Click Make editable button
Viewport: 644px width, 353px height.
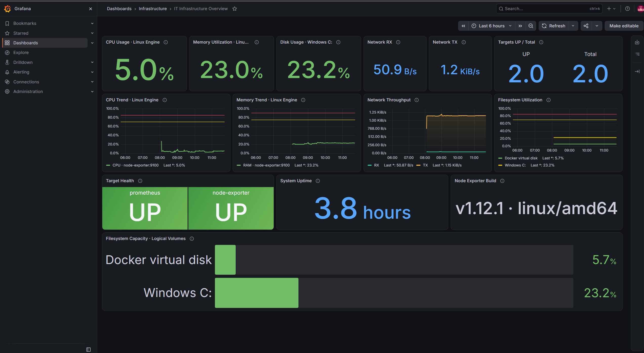[x=624, y=26]
